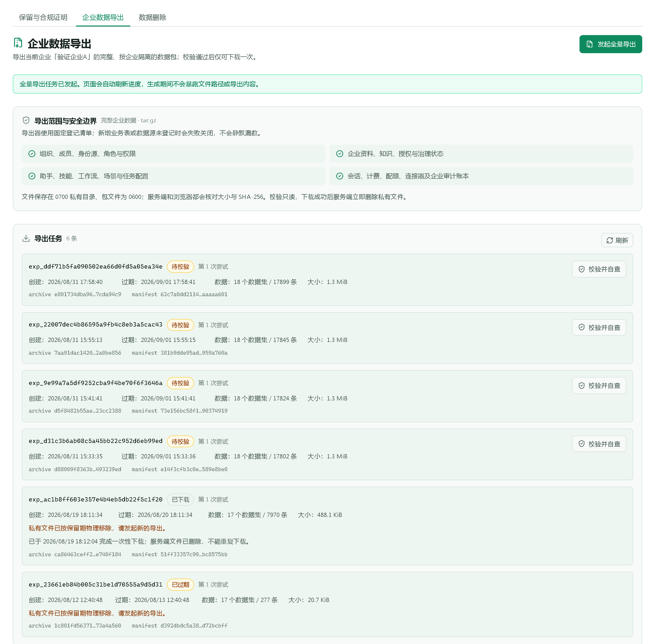This screenshot has width=655, height=644.
Task: Click the 待校验 badge on exp_9e99a7a5 task
Action: click(x=180, y=383)
